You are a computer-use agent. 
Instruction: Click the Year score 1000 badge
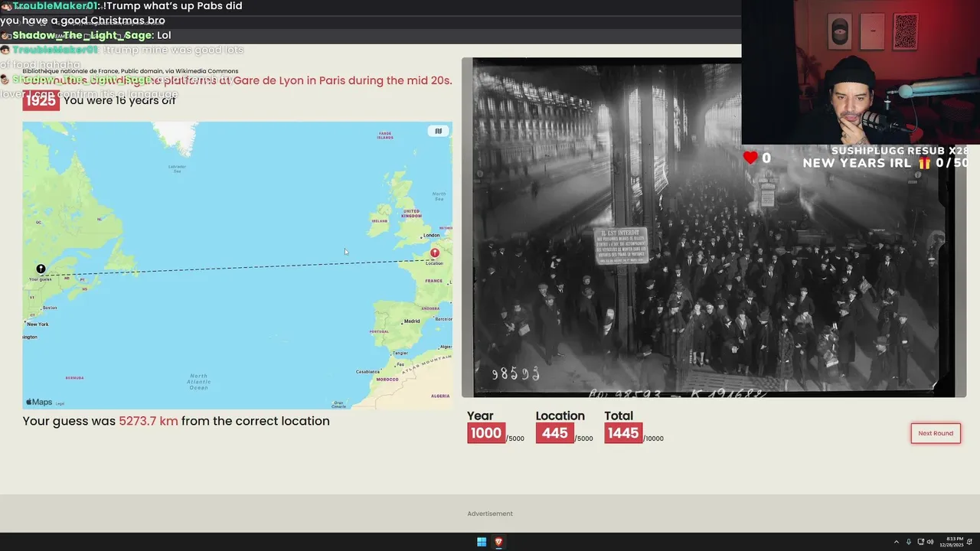click(486, 433)
